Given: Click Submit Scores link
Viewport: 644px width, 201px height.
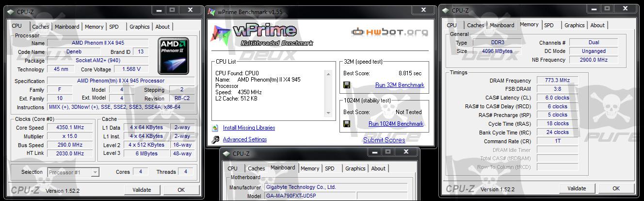Looking at the screenshot, I should pyautogui.click(x=384, y=140).
